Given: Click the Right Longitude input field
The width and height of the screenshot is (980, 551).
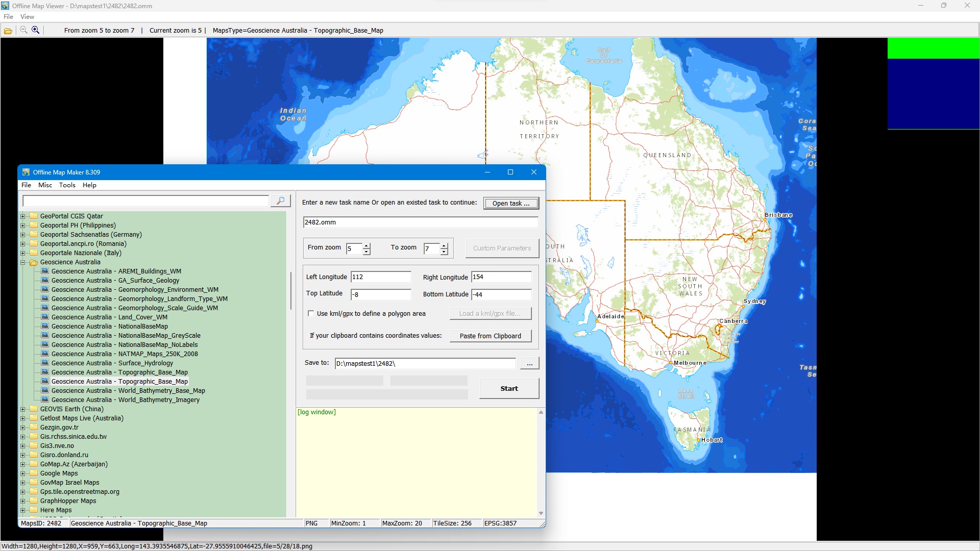Looking at the screenshot, I should [501, 277].
